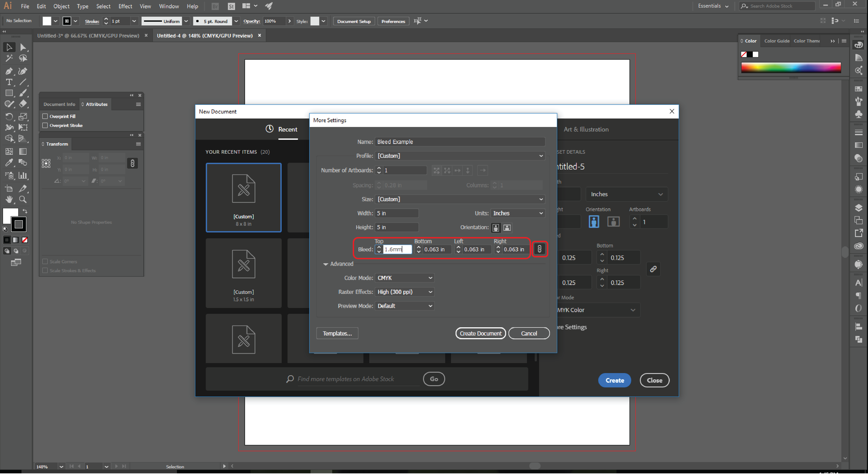The height and width of the screenshot is (474, 868).
Task: Select landscape orientation in preset details
Action: click(613, 222)
